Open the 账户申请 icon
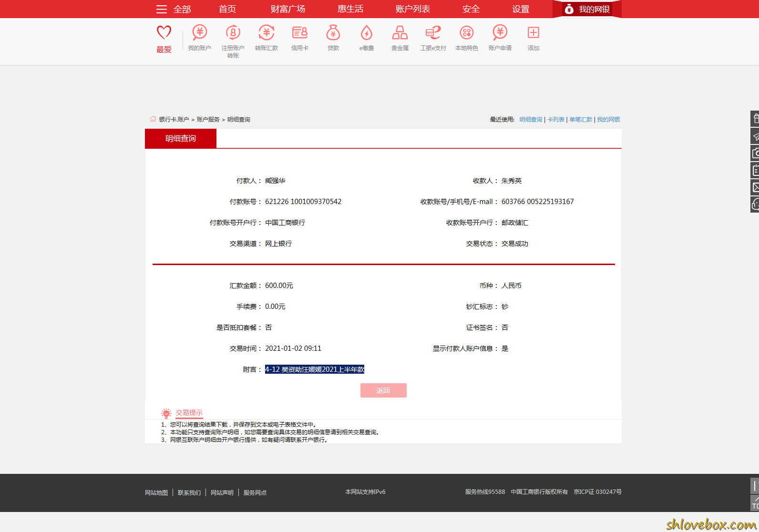The width and height of the screenshot is (759, 532). 500,32
